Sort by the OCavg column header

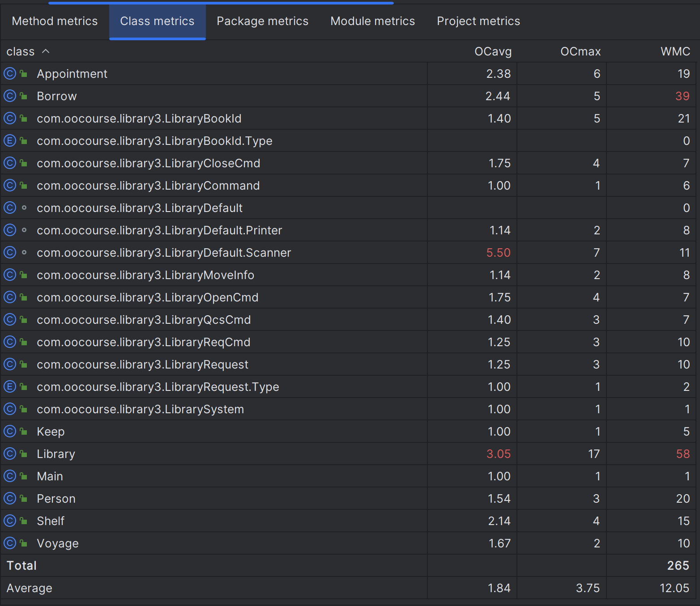pos(493,51)
